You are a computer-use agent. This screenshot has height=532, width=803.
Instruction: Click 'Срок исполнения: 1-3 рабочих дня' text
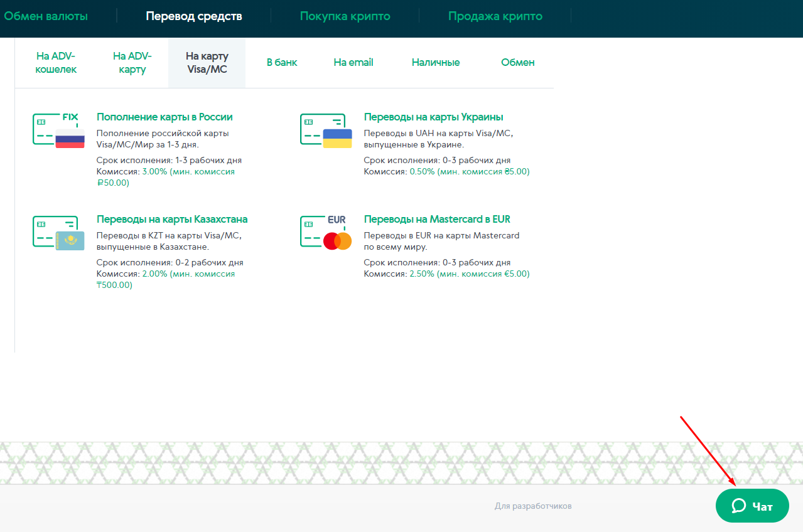click(x=169, y=160)
